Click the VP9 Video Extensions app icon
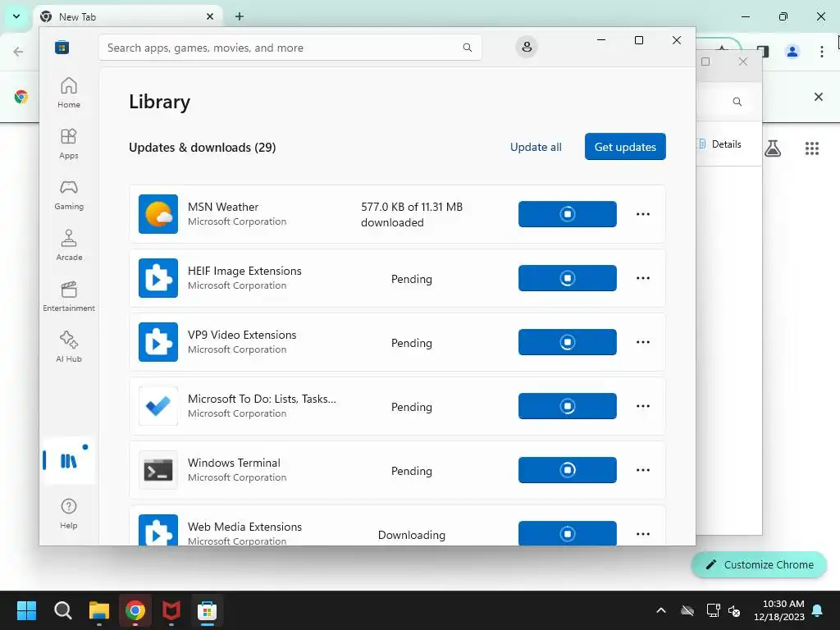 click(158, 342)
